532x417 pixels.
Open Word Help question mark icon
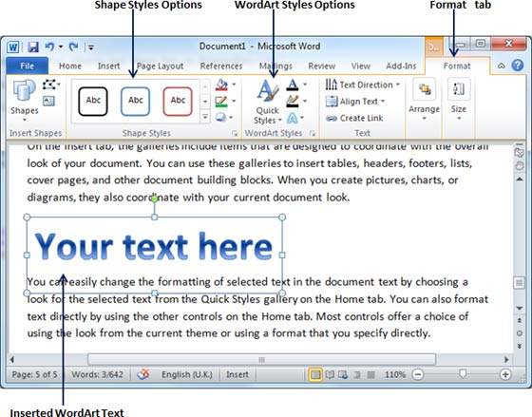(x=518, y=66)
